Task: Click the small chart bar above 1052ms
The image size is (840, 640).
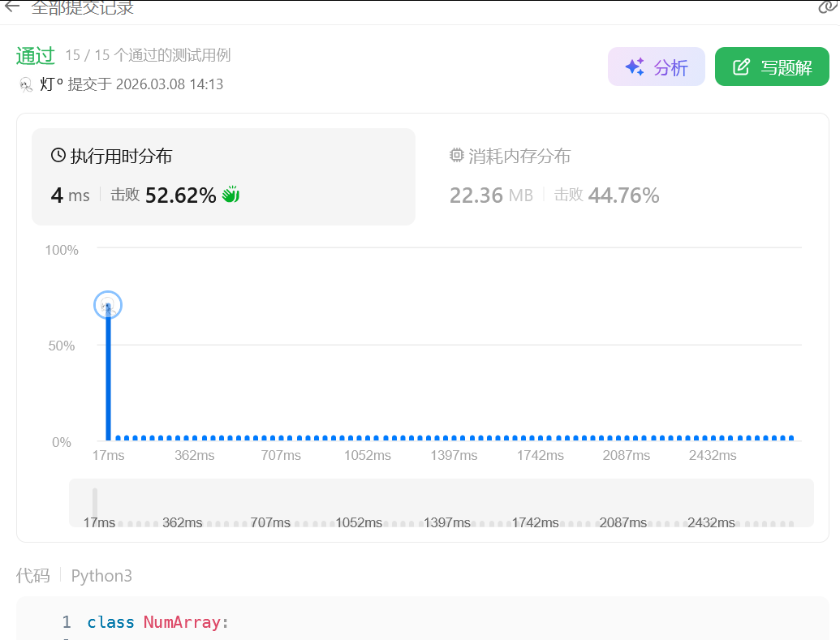Action: coord(369,438)
